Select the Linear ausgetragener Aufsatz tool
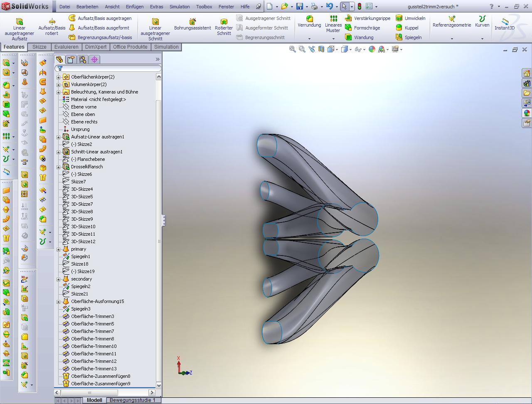This screenshot has width=532, height=404. click(x=19, y=22)
